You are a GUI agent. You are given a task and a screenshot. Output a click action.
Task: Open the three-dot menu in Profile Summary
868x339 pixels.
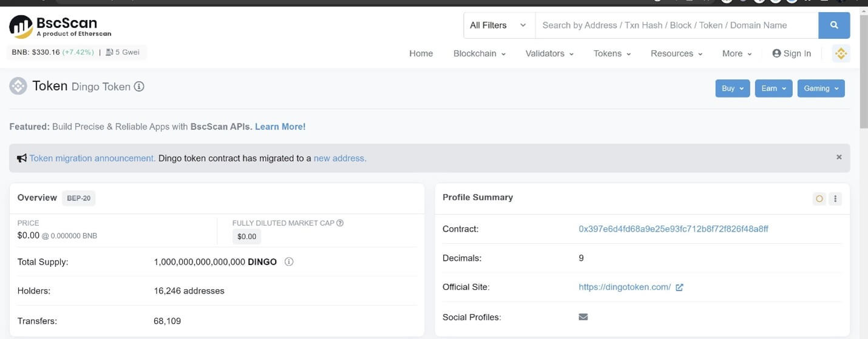pos(835,198)
